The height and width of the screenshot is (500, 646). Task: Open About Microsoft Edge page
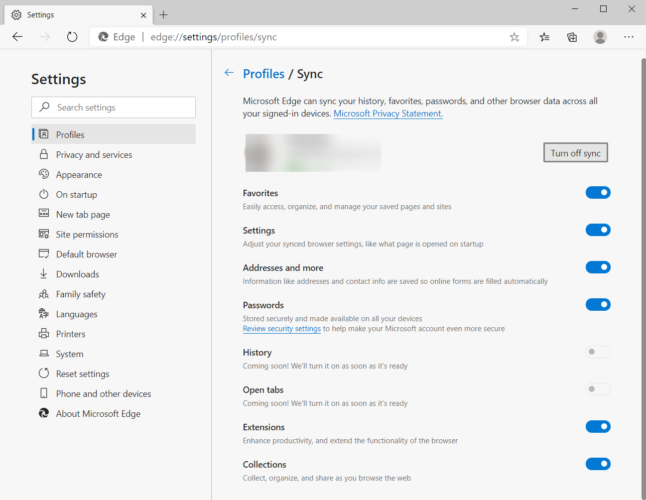pyautogui.click(x=114, y=414)
